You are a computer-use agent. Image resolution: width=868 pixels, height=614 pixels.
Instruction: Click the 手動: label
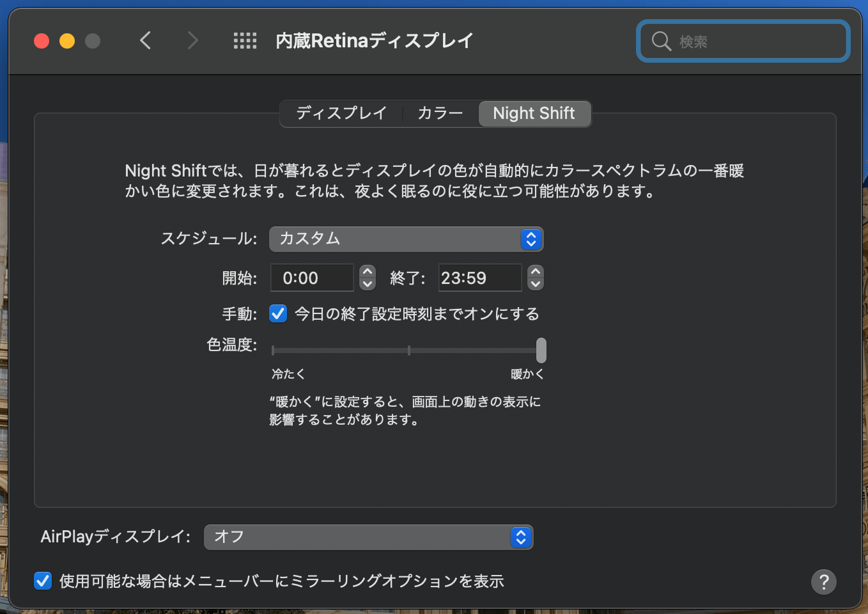click(x=240, y=314)
